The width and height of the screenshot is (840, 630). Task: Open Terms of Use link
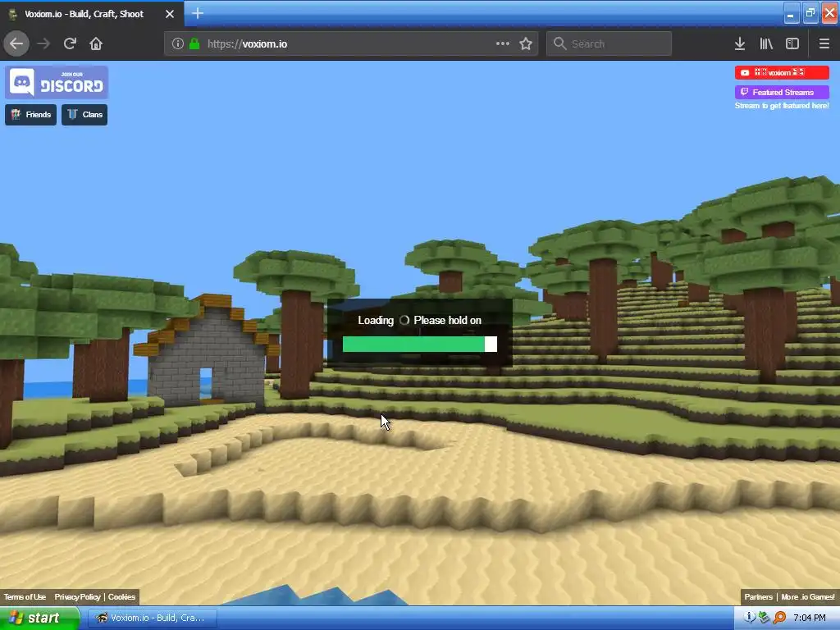(x=25, y=597)
